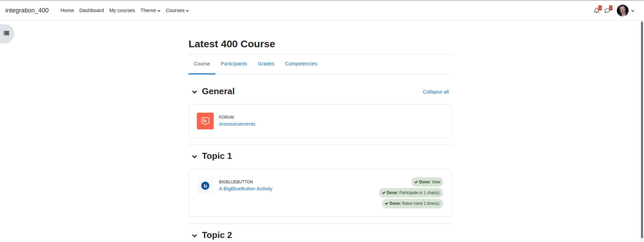This screenshot has width=644, height=242.
Task: Click the user avatar picture
Action: [623, 10]
